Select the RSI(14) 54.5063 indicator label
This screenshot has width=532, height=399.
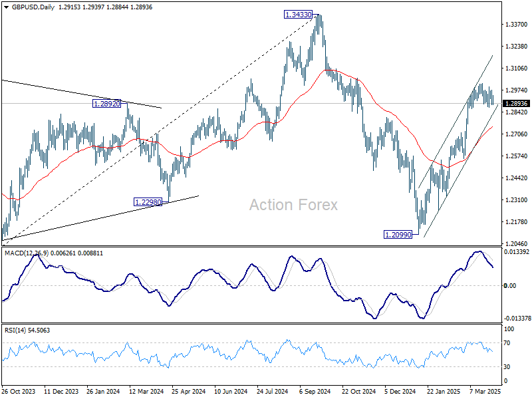27,330
